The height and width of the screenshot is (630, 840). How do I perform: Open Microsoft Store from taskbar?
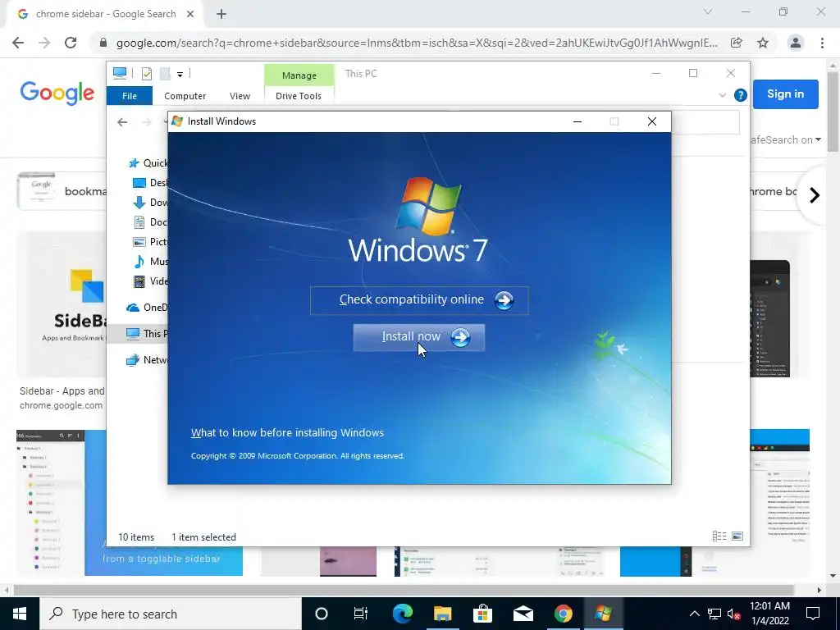click(x=482, y=614)
